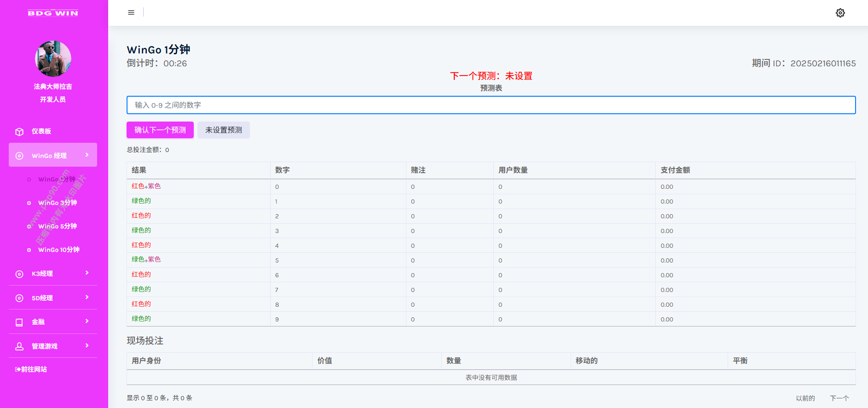
Task: Click the 未设置预测 button
Action: [x=223, y=130]
